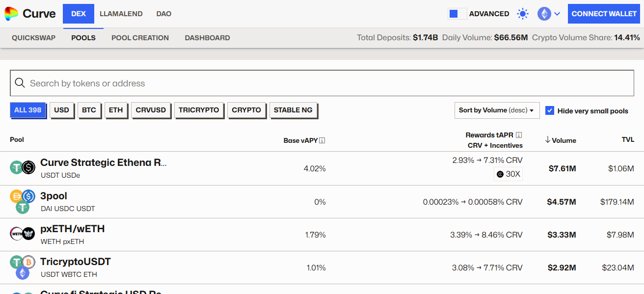Image resolution: width=644 pixels, height=294 pixels.
Task: Sort by TVL column header
Action: pyautogui.click(x=628, y=140)
